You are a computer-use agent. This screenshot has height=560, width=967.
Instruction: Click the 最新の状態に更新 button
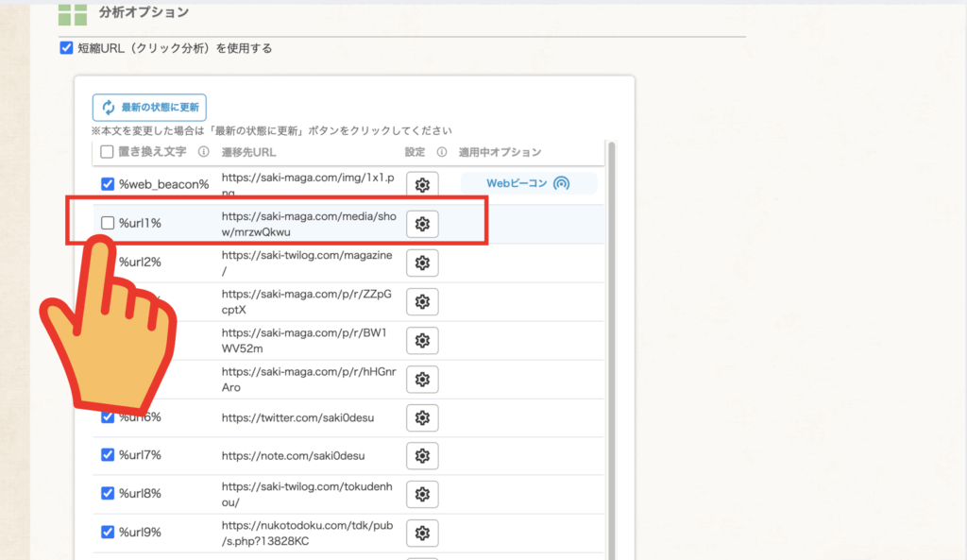149,108
